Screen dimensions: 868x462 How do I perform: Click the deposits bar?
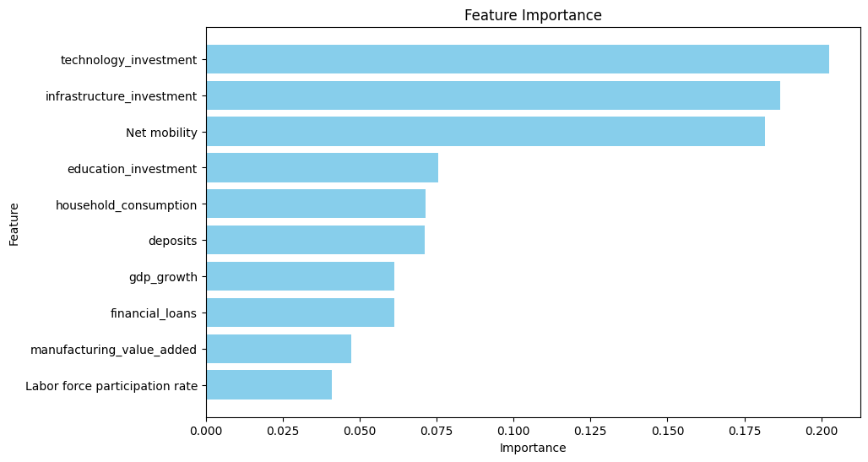315,241
